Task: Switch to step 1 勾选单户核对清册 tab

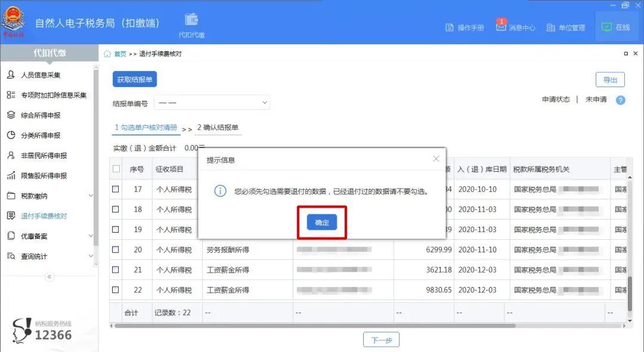Action: click(x=146, y=128)
